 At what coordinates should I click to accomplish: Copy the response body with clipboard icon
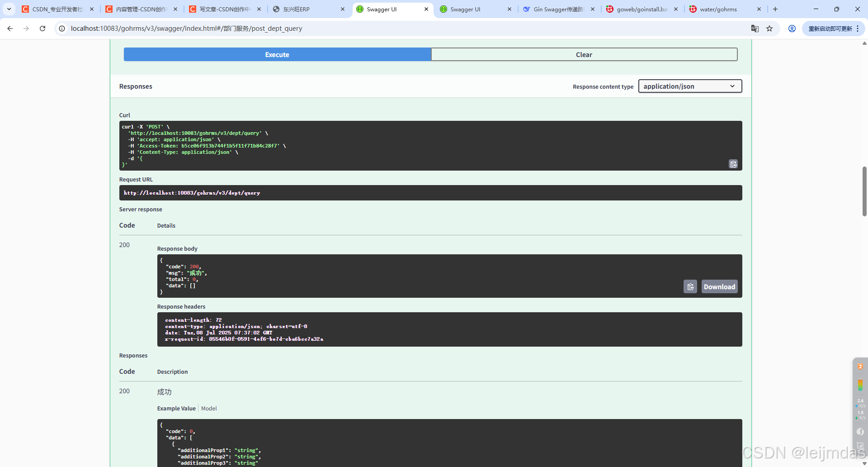click(x=690, y=286)
